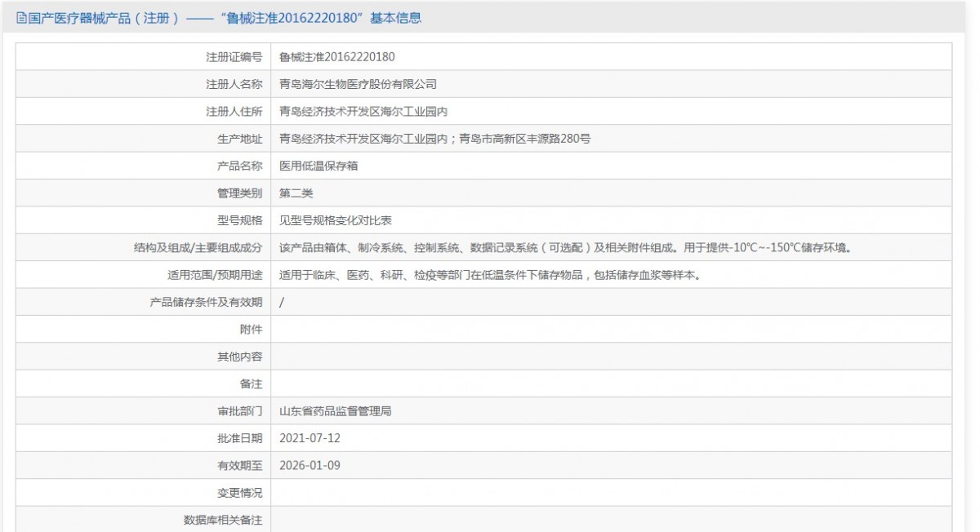Select the 注册人住所 address value
The width and height of the screenshot is (980, 532).
click(x=364, y=111)
